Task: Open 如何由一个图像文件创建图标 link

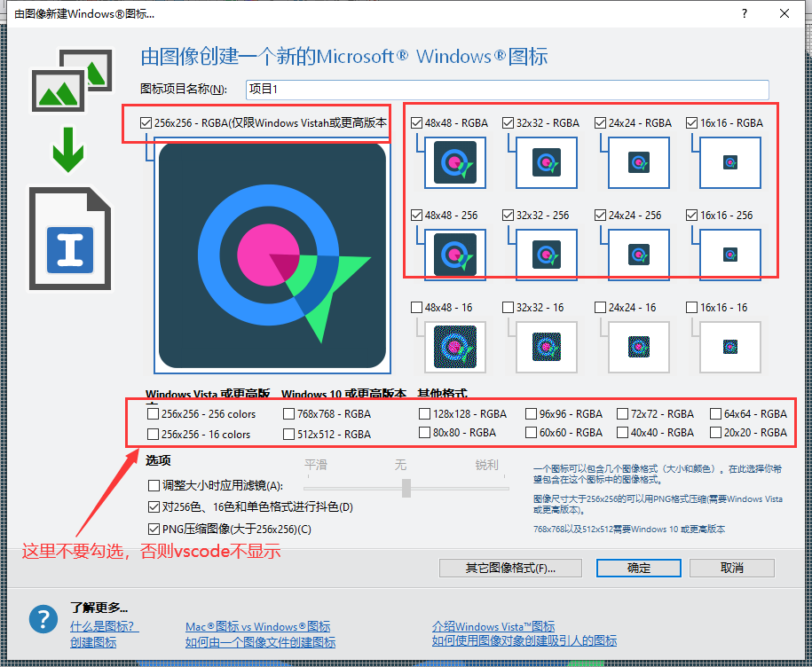Action: click(x=261, y=643)
